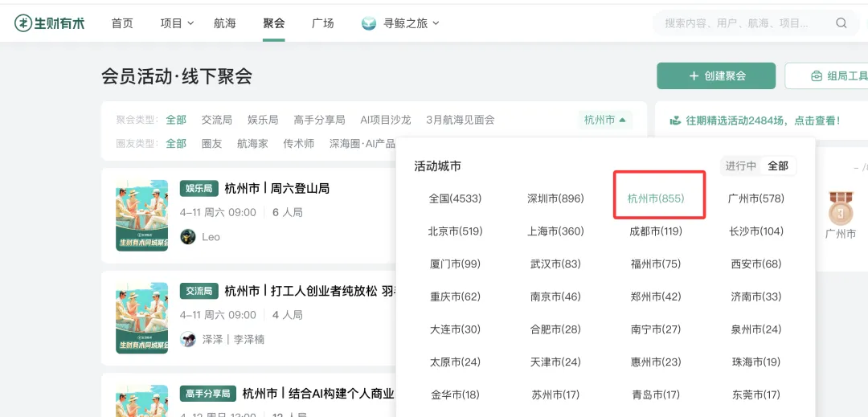
Task: Select city 长沙市(104)
Action: click(756, 231)
